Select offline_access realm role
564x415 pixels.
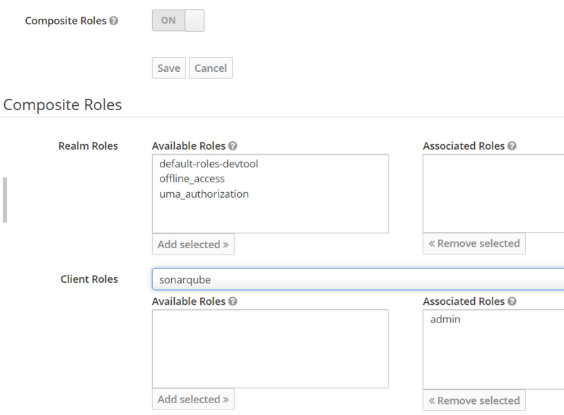coord(192,179)
